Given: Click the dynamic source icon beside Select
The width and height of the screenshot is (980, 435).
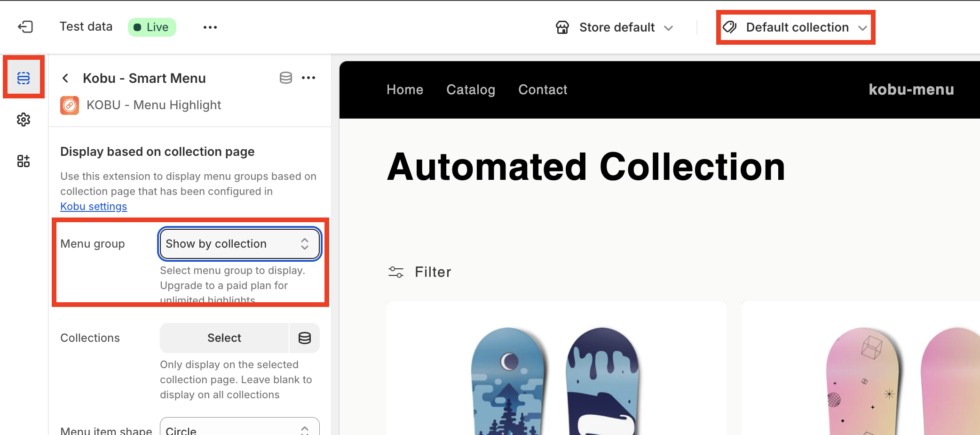Looking at the screenshot, I should point(305,338).
